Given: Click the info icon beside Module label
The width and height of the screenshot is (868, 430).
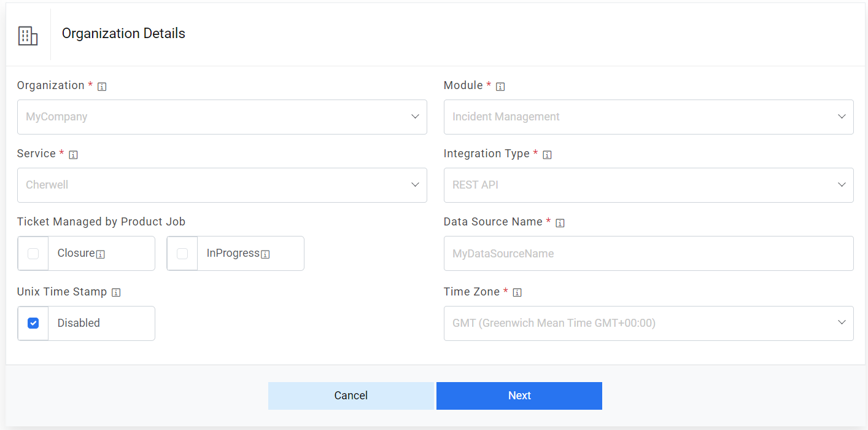Looking at the screenshot, I should pyautogui.click(x=500, y=86).
